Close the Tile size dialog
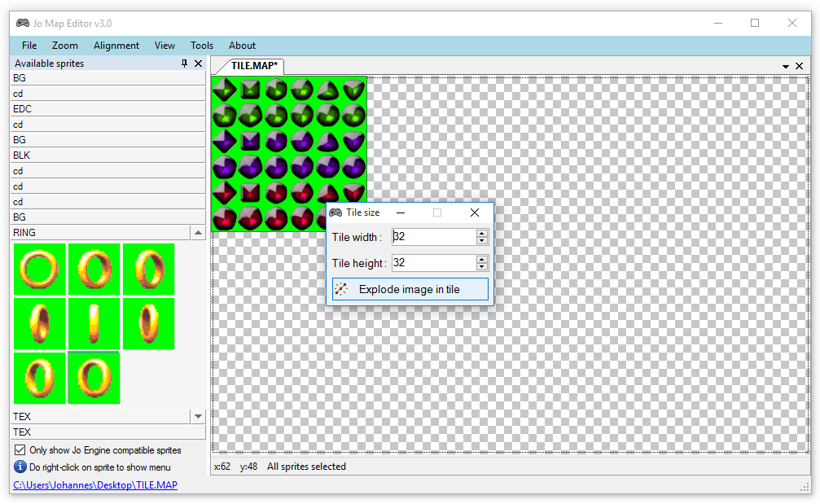This screenshot has width=820, height=504. coord(474,213)
